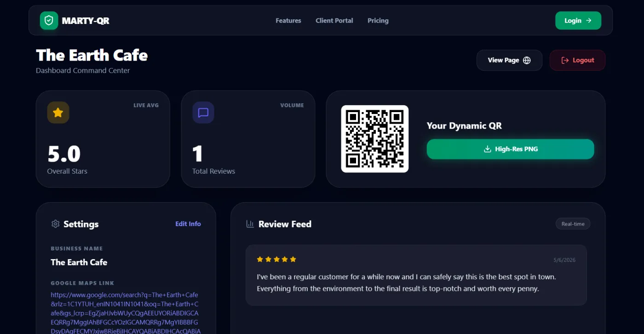Click the Settings gear icon
Image resolution: width=644 pixels, height=334 pixels.
click(x=56, y=224)
